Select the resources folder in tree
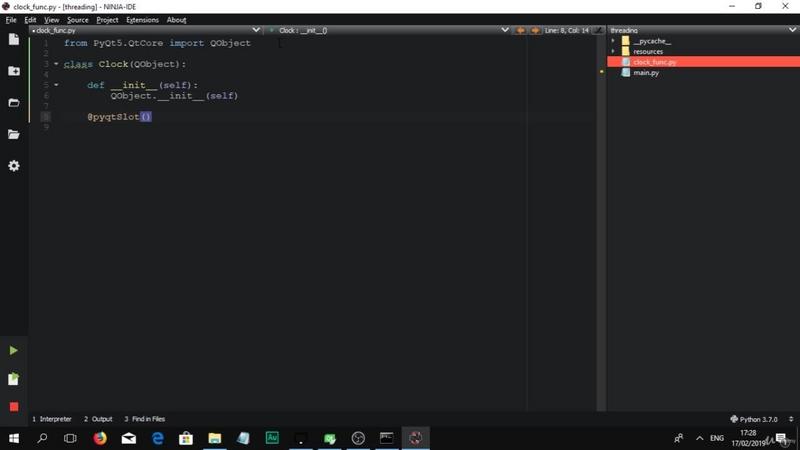The height and width of the screenshot is (450, 800). coord(647,52)
